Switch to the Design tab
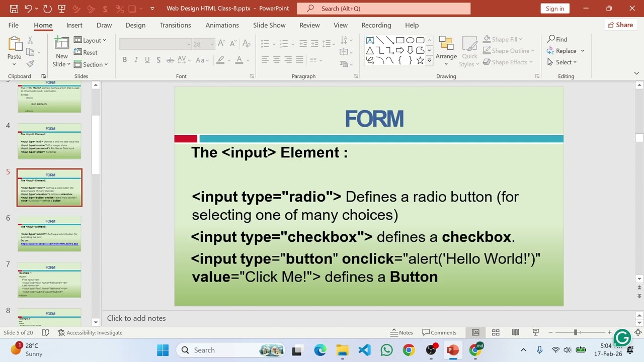The height and width of the screenshot is (362, 644). pos(135,25)
